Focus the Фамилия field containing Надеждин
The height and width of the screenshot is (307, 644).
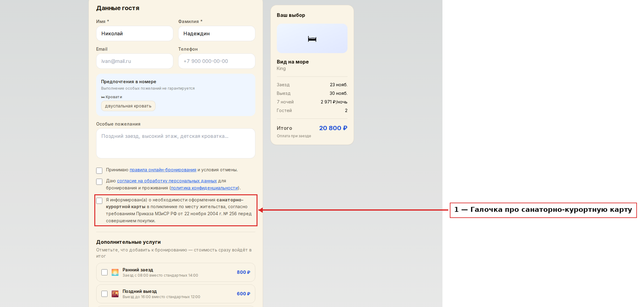pos(217,33)
